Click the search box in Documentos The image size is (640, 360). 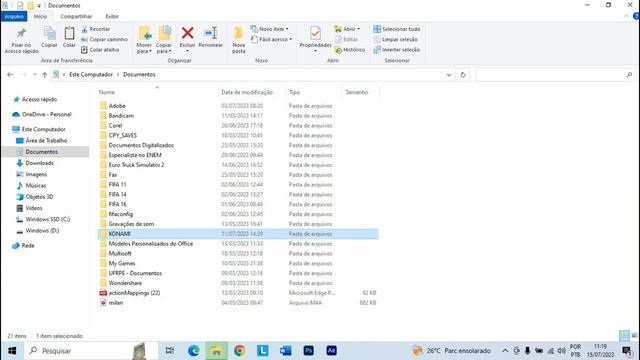tap(555, 75)
